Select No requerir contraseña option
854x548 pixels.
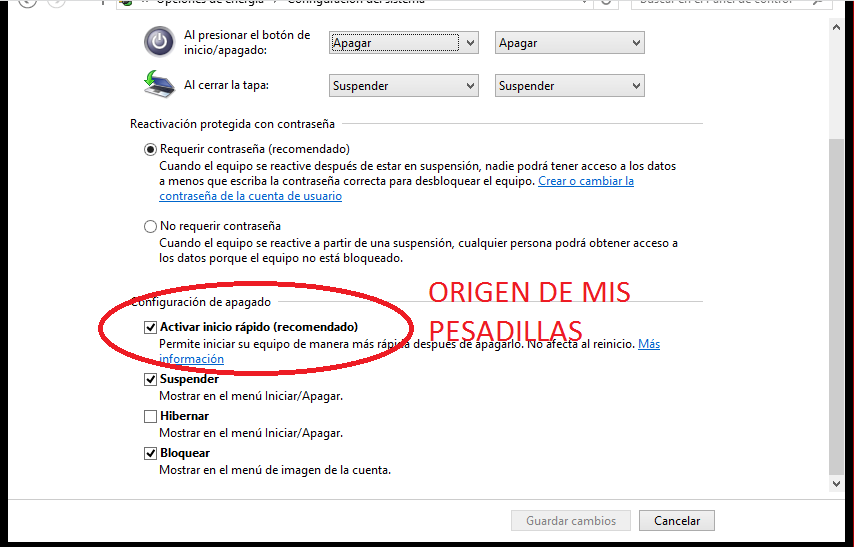150,226
